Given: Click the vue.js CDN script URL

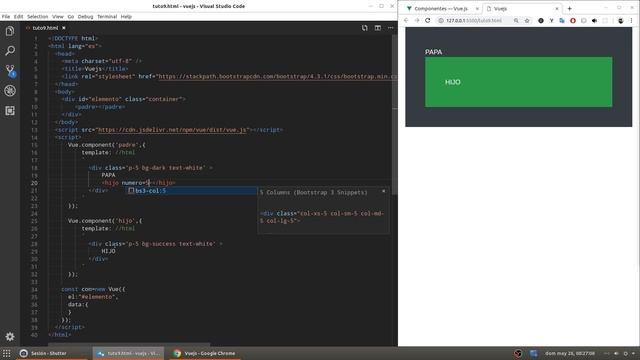Looking at the screenshot, I should click(172, 130).
